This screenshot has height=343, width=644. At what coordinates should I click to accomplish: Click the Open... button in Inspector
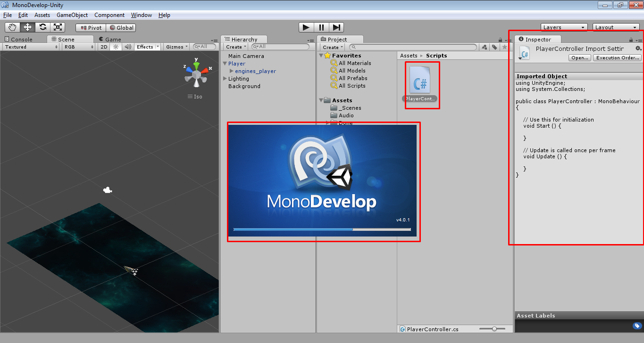(580, 58)
